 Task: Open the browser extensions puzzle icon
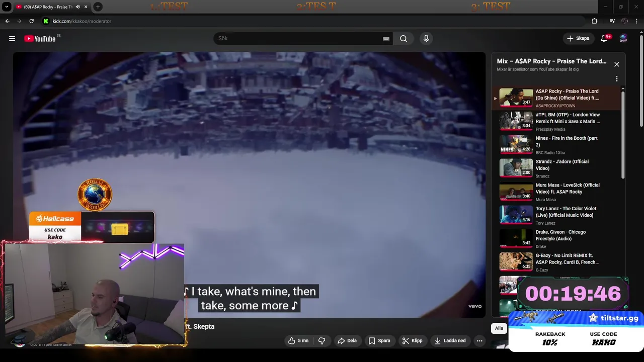(x=595, y=21)
